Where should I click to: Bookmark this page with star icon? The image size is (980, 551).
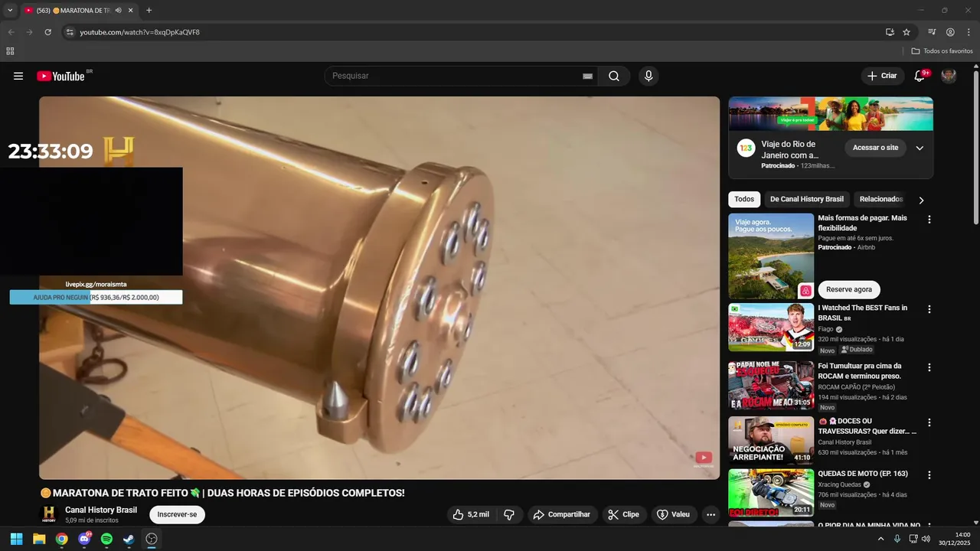point(906,32)
